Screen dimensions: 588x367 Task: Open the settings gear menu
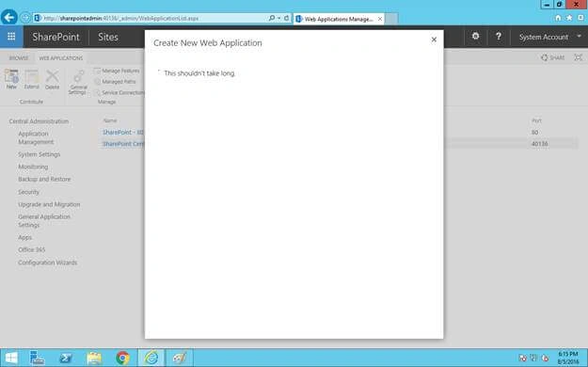click(475, 37)
